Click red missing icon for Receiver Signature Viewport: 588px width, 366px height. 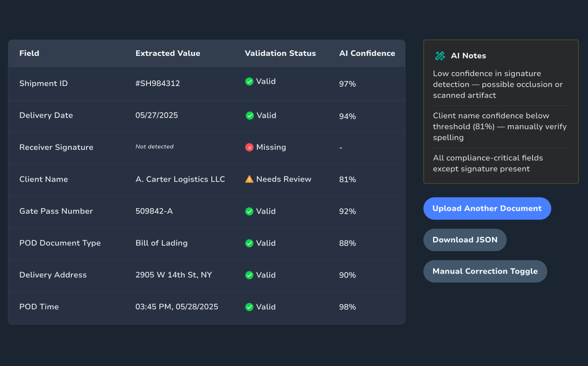(249, 147)
